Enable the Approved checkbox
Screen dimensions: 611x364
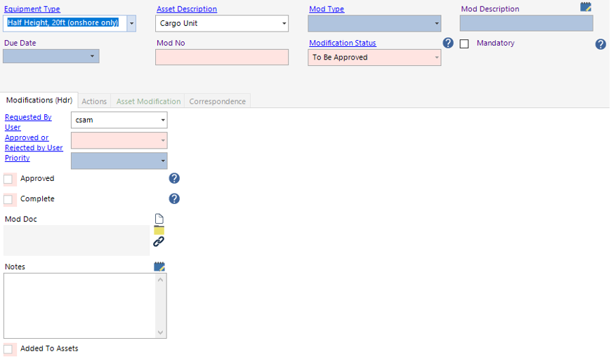[x=8, y=180]
